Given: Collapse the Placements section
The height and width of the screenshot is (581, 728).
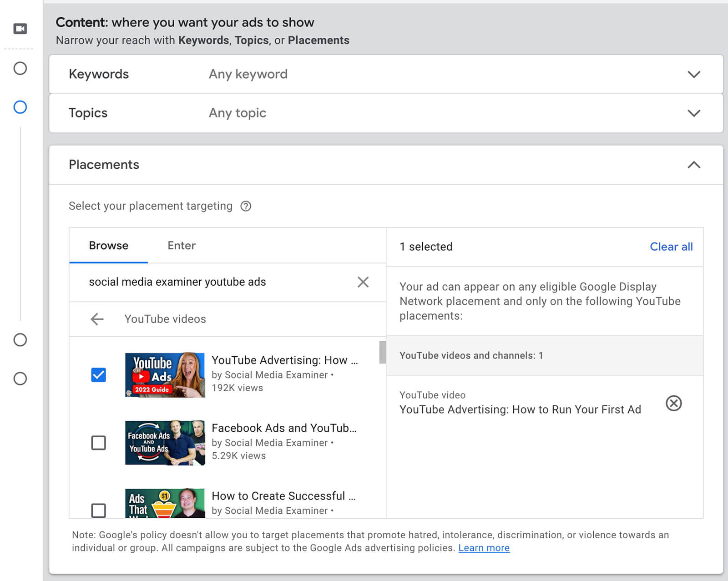Looking at the screenshot, I should coord(694,165).
